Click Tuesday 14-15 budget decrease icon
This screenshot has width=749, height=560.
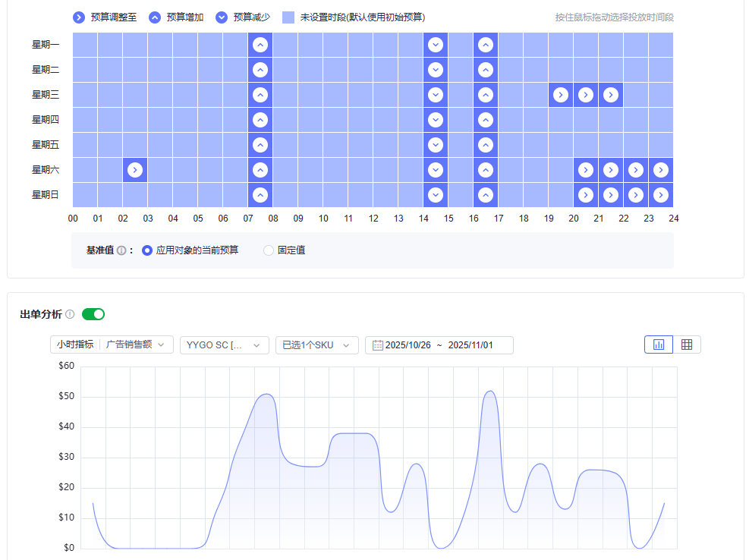tap(436, 70)
